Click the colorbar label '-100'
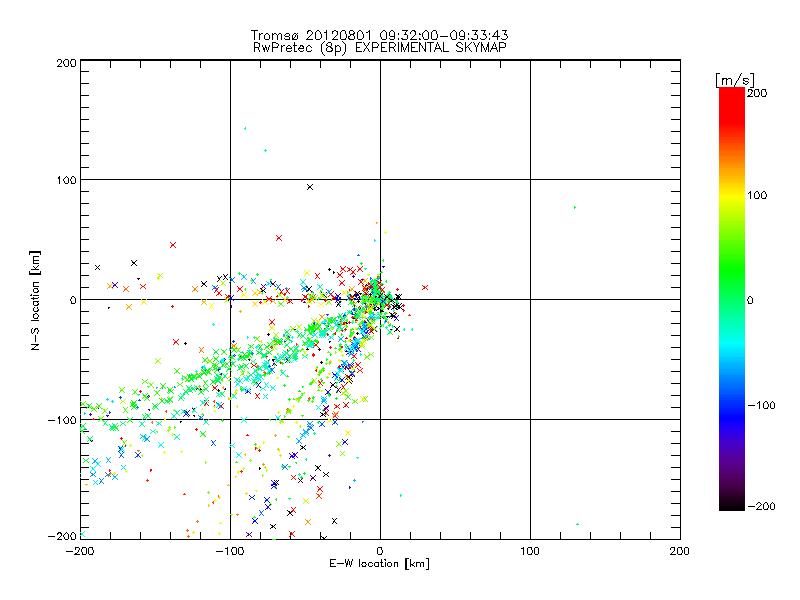 (761, 406)
